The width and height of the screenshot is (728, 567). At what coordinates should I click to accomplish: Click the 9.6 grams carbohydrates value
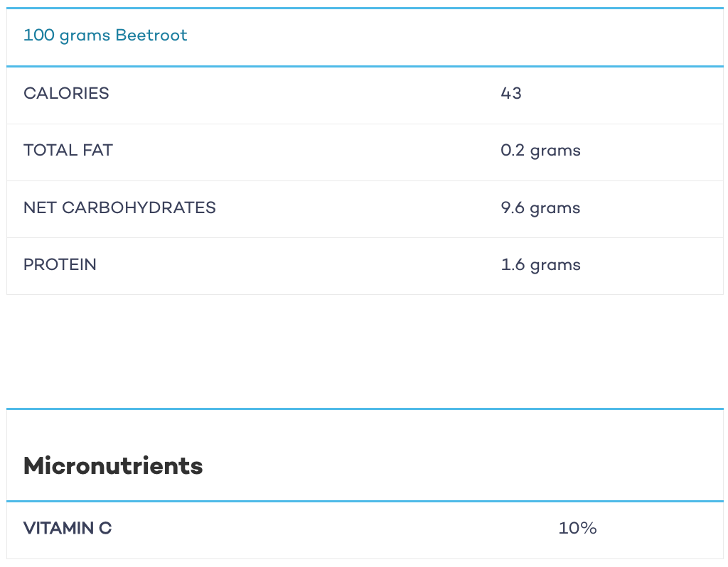pyautogui.click(x=541, y=208)
